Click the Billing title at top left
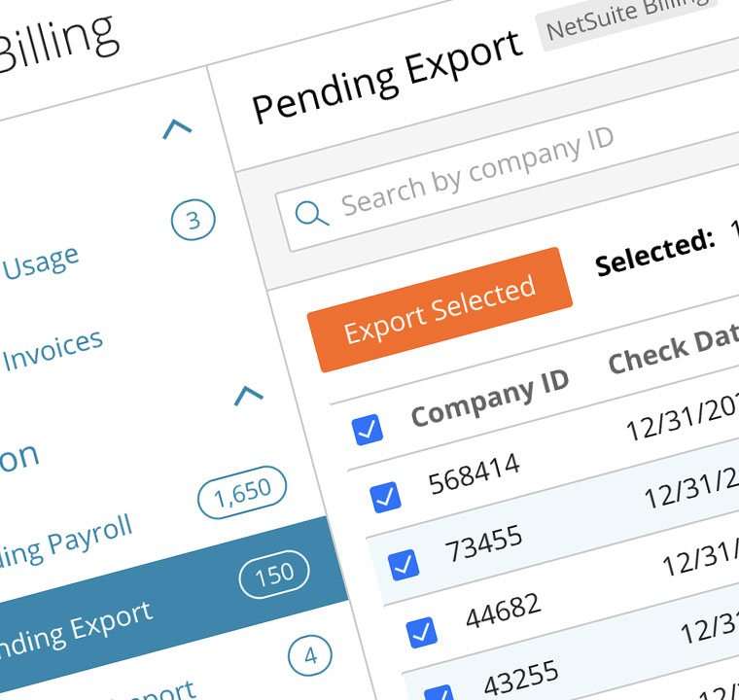Image resolution: width=739 pixels, height=700 pixels. click(x=59, y=44)
